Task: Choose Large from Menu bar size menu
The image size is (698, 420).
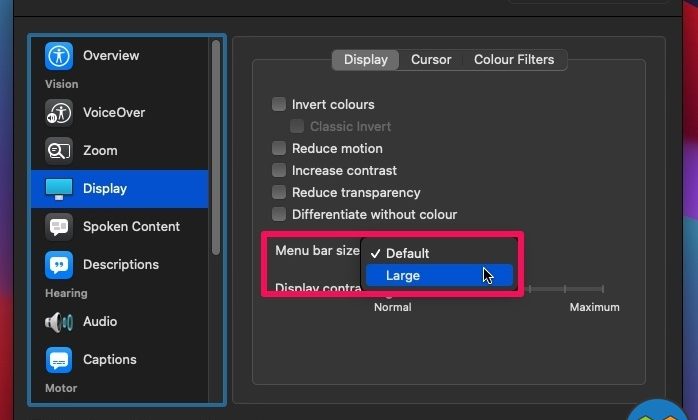Action: [x=439, y=276]
